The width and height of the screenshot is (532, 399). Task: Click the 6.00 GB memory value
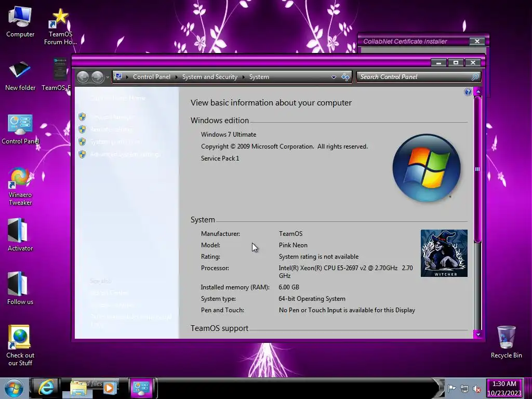coord(289,287)
